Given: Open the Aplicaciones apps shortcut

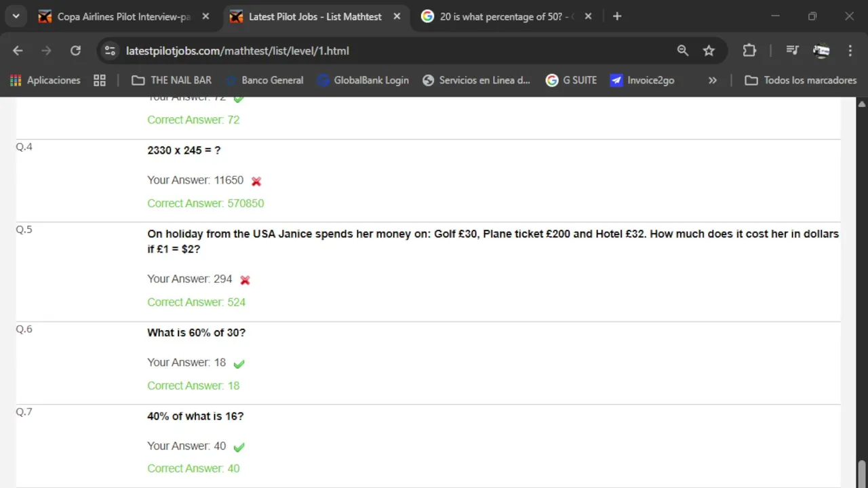Looking at the screenshot, I should point(45,80).
